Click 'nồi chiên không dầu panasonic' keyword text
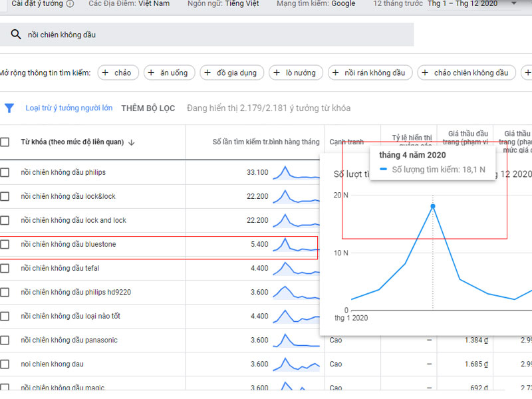Image resolution: width=532 pixels, height=399 pixels. [x=69, y=340]
